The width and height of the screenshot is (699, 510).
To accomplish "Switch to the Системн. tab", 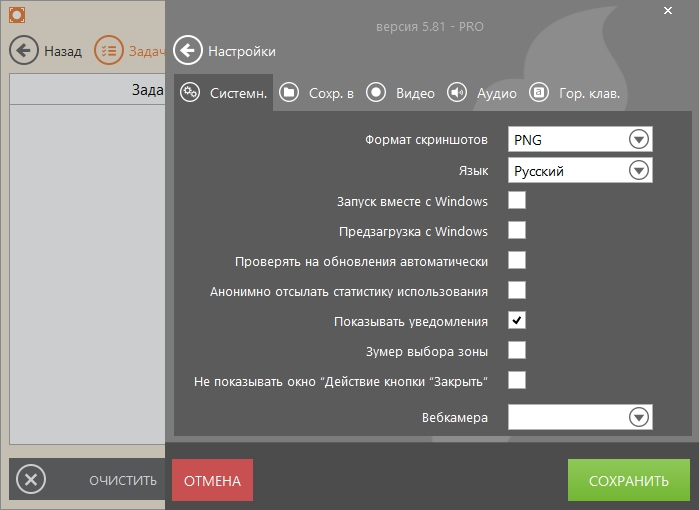I will tap(223, 93).
